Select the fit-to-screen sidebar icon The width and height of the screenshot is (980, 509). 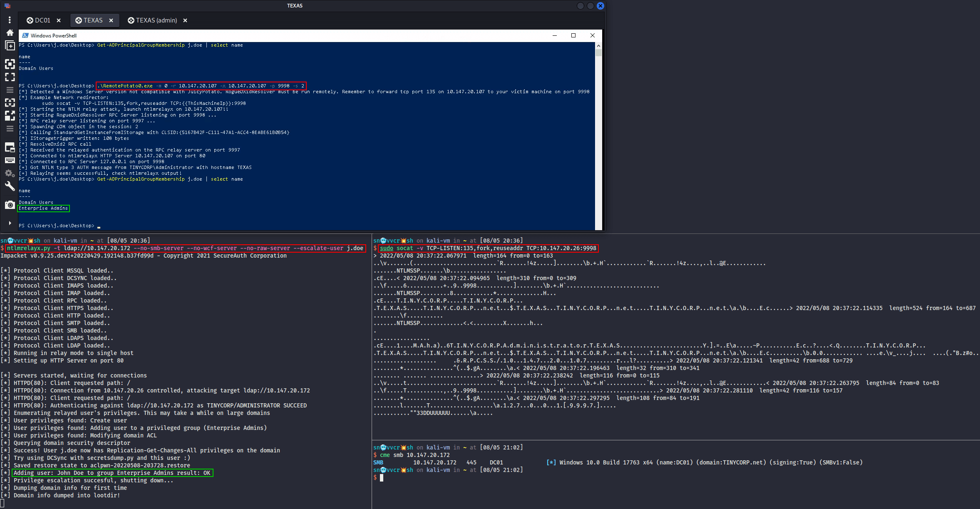[10, 64]
